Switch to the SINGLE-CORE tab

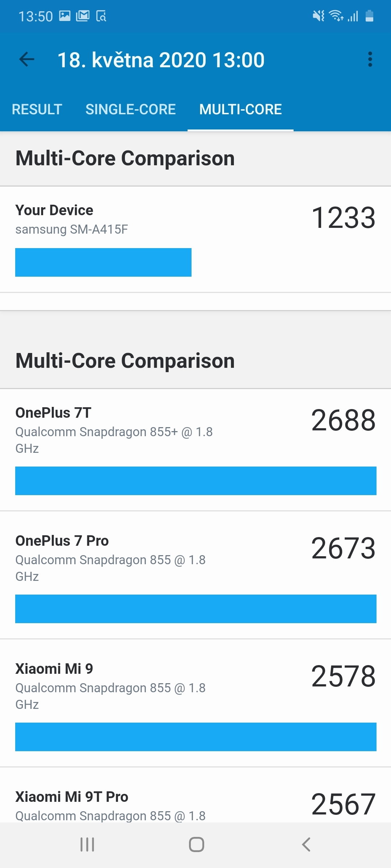tap(131, 109)
